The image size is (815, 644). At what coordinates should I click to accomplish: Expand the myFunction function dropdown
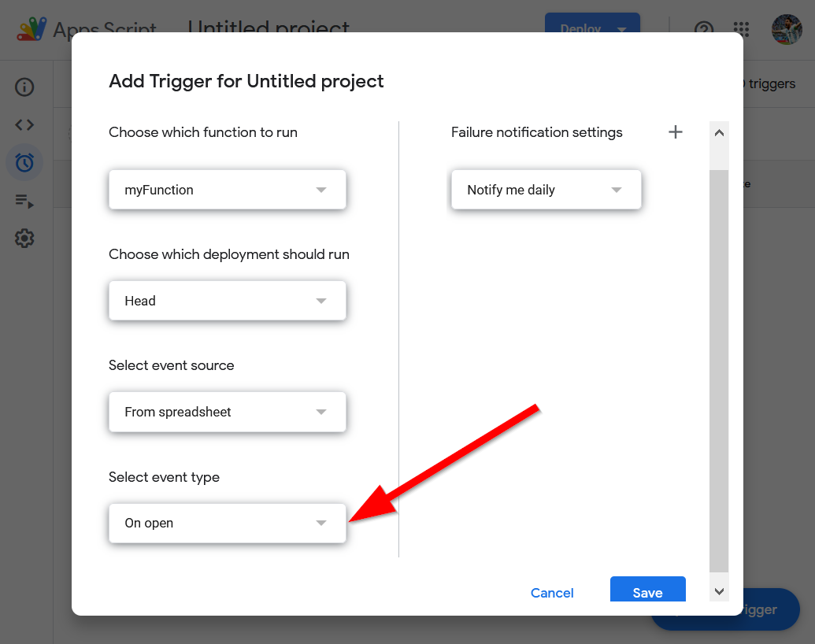[x=227, y=190]
